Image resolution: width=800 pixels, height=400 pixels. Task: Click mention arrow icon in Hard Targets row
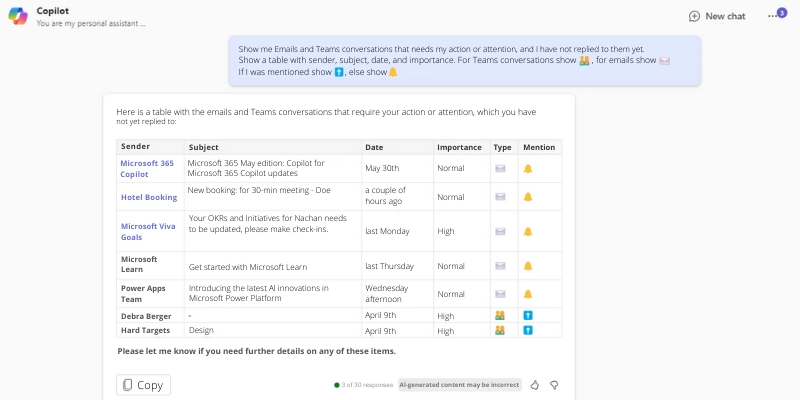tap(528, 330)
